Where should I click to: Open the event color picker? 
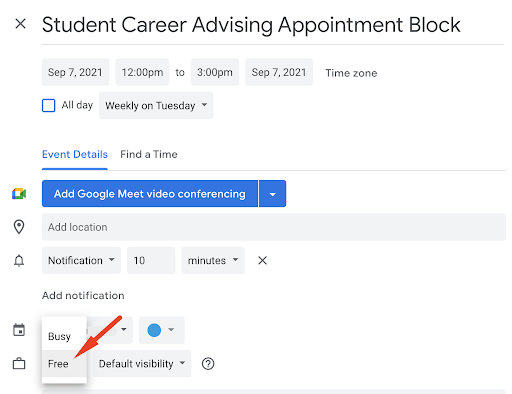click(162, 330)
